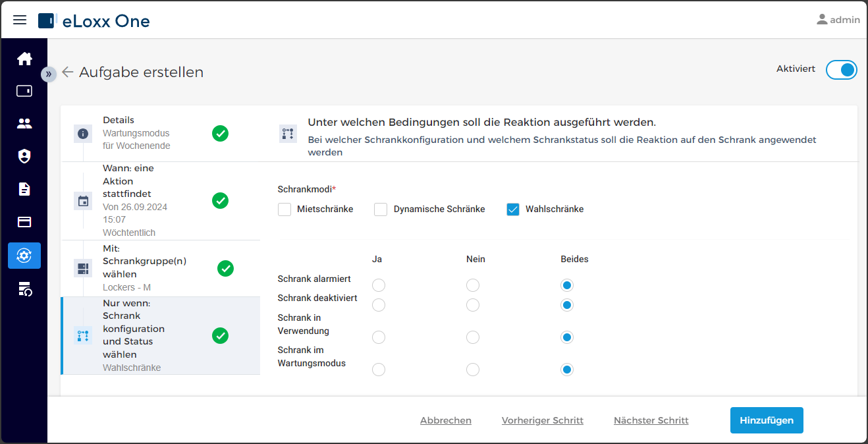Click the Lockers - M text

tap(127, 287)
